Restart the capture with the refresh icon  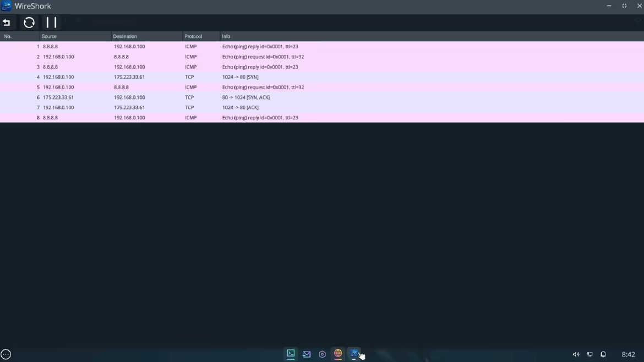(x=29, y=23)
